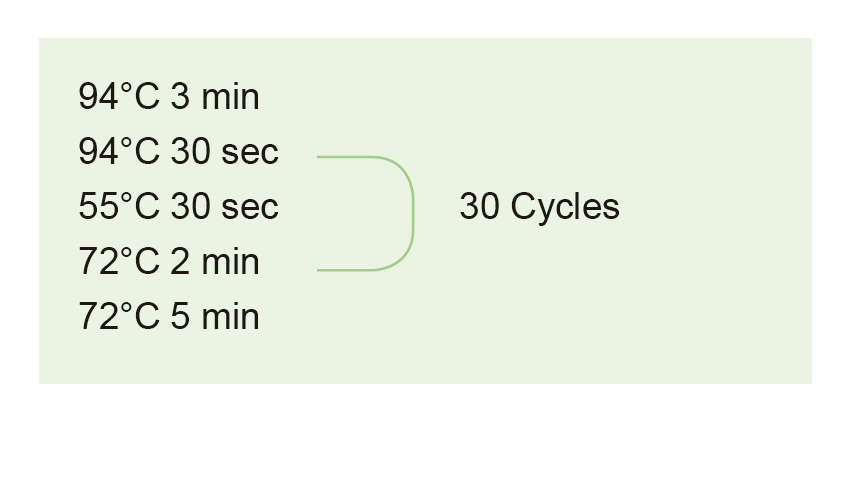
Task: Select the "2 min" duration text
Action: pos(215,262)
